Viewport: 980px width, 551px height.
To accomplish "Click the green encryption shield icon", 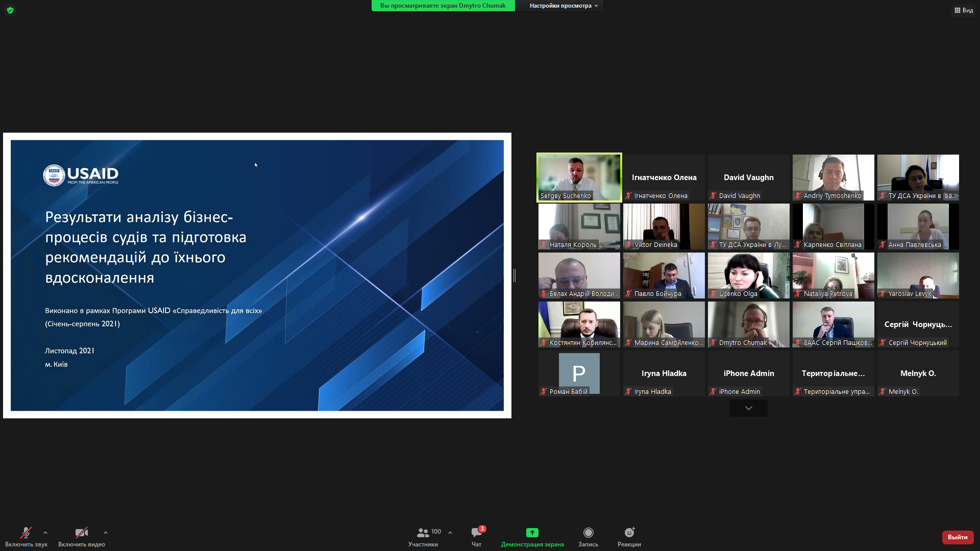I will (x=10, y=10).
